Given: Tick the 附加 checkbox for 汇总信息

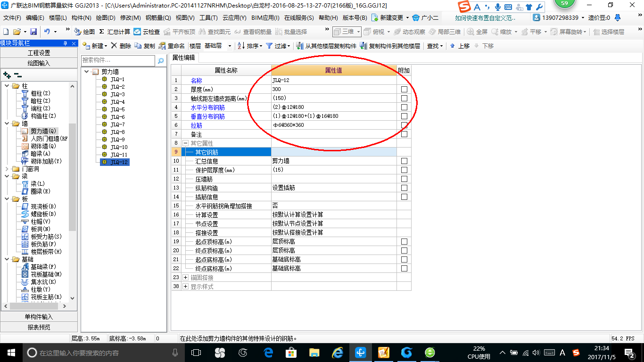Looking at the screenshot, I should coord(404,161).
